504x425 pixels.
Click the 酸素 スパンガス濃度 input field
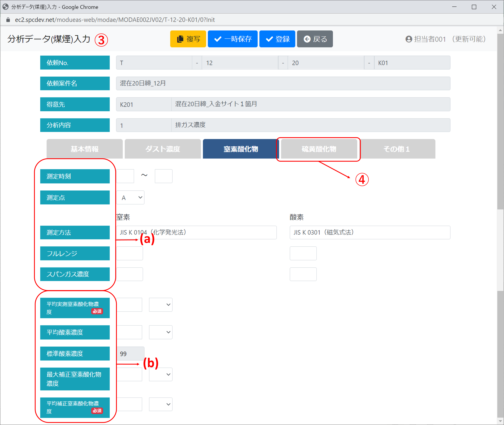(303, 274)
